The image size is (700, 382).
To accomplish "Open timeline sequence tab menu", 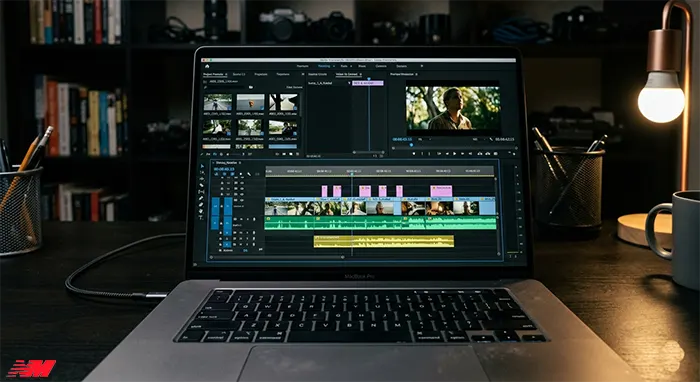I will point(240,163).
